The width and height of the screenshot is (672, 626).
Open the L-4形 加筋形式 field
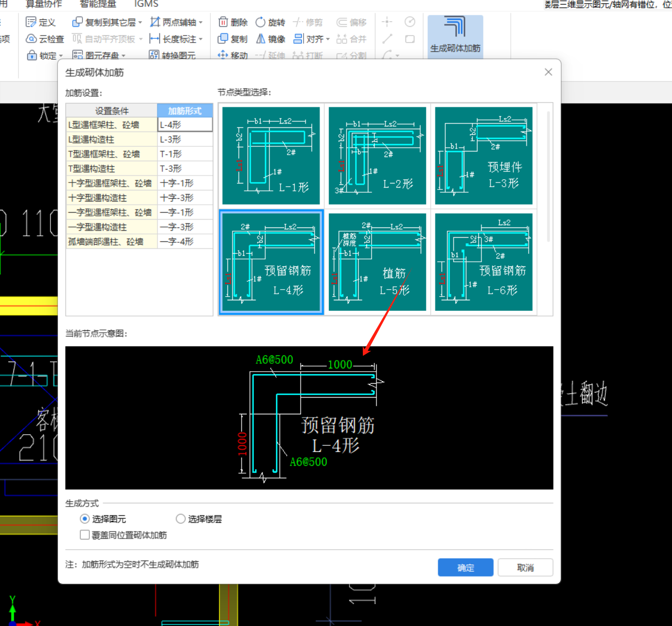(x=185, y=125)
